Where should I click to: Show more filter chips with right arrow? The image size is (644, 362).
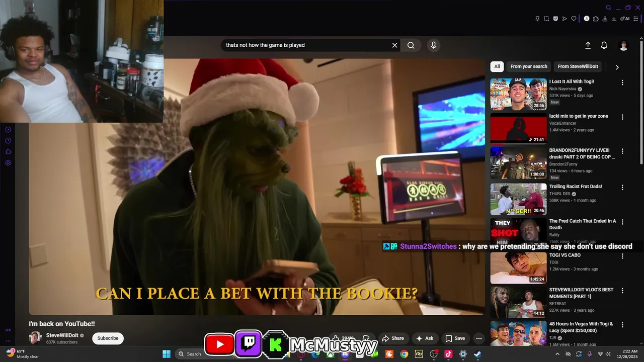click(617, 67)
